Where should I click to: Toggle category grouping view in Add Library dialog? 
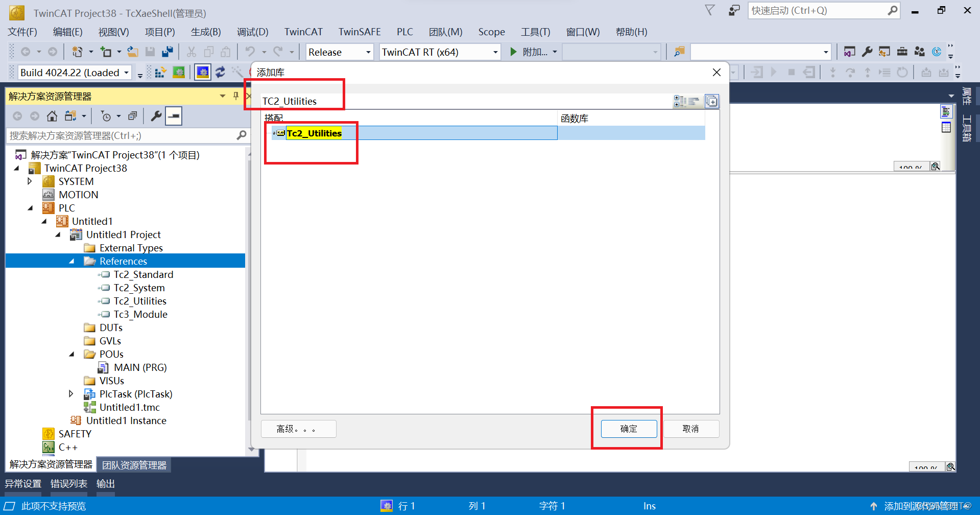pos(680,101)
